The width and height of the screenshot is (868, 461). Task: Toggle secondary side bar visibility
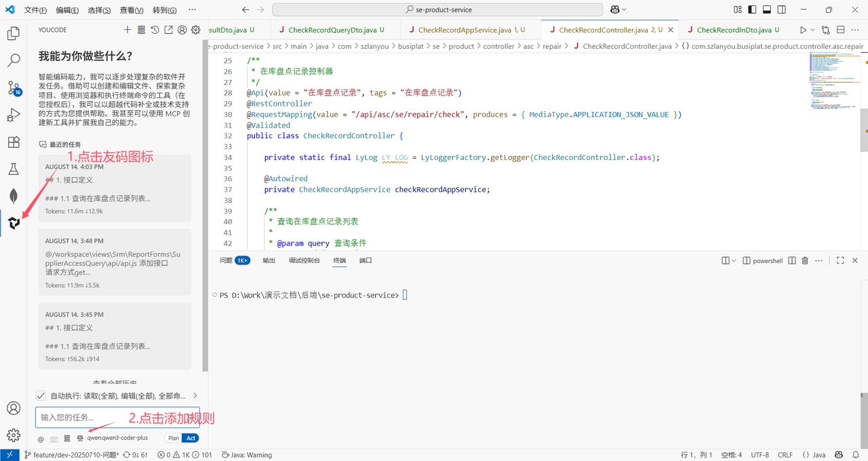tap(782, 9)
